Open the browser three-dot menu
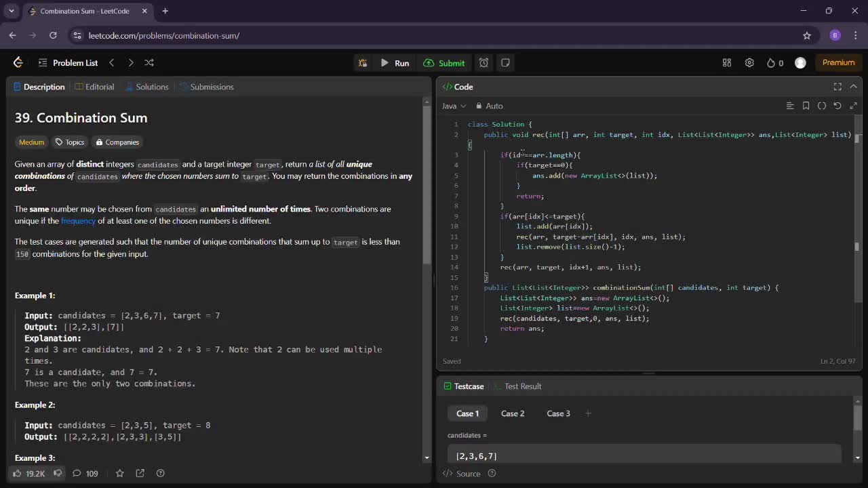 tap(856, 35)
